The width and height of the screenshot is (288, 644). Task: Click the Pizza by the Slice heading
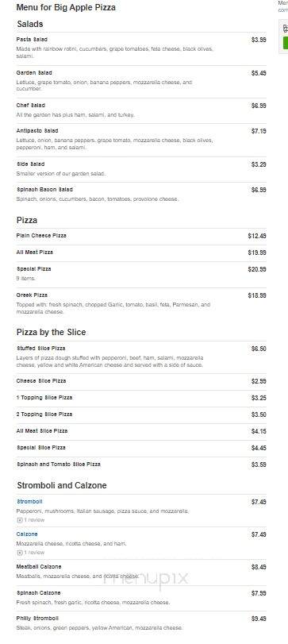[x=52, y=332]
